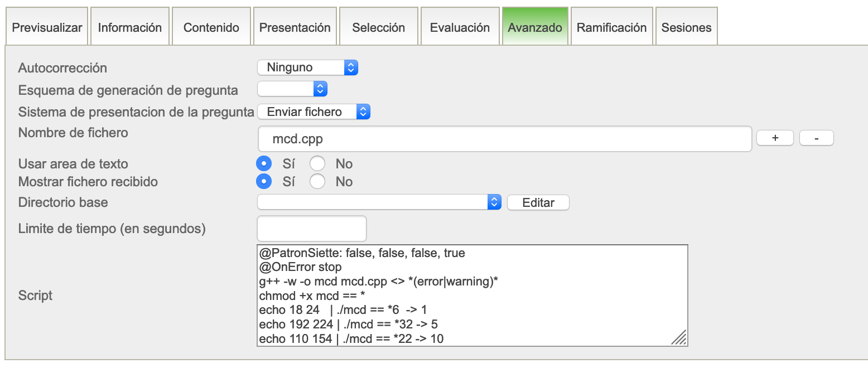The height and width of the screenshot is (368, 868).
Task: Open the Previsualizar tab
Action: tap(47, 27)
